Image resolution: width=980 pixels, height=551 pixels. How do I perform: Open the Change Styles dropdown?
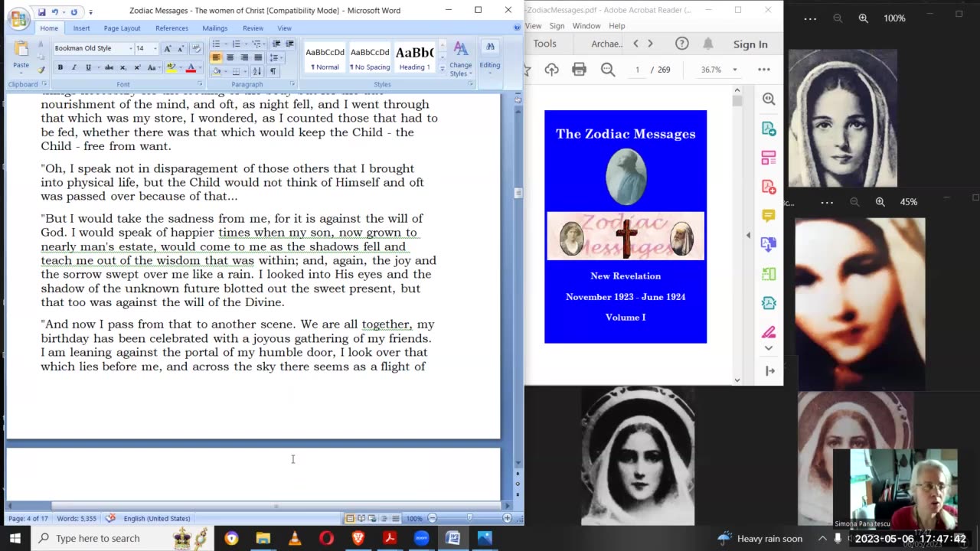point(460,58)
